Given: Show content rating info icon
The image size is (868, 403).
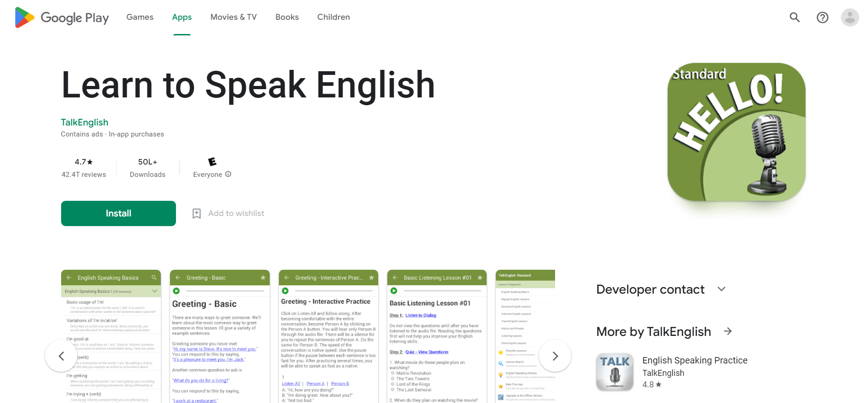Looking at the screenshot, I should [228, 174].
